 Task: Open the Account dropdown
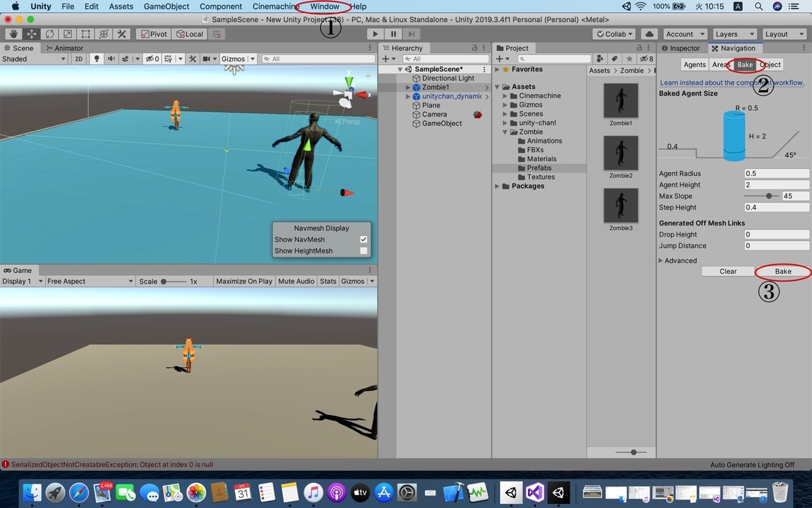[685, 34]
